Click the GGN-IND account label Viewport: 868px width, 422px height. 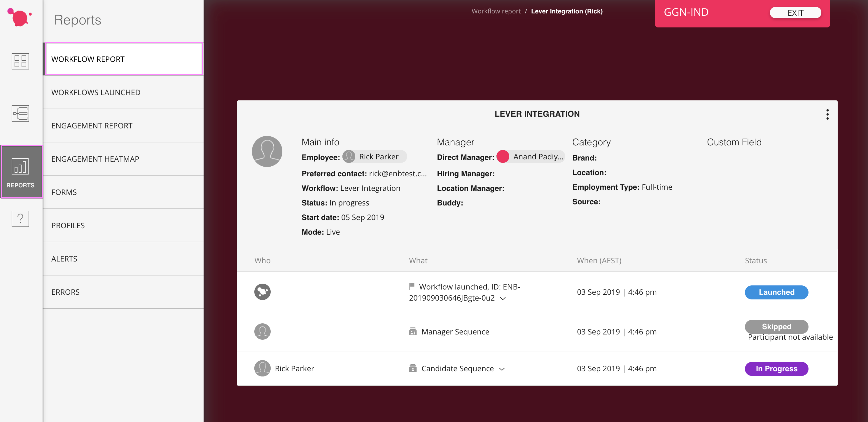pyautogui.click(x=686, y=12)
